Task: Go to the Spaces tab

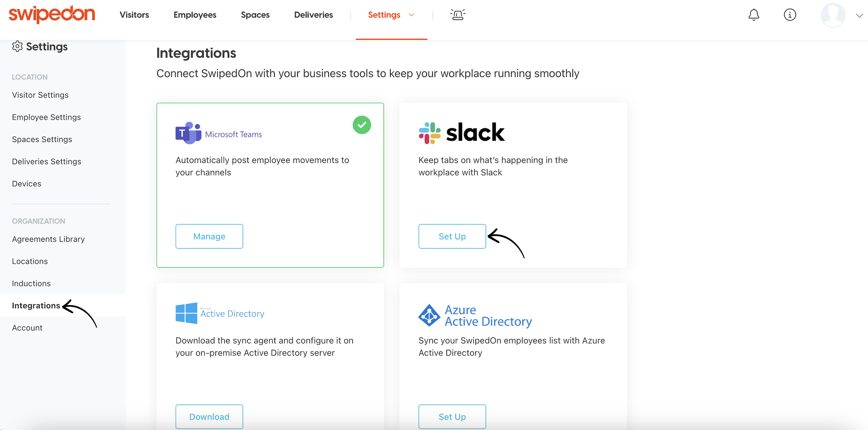Action: 255,15
